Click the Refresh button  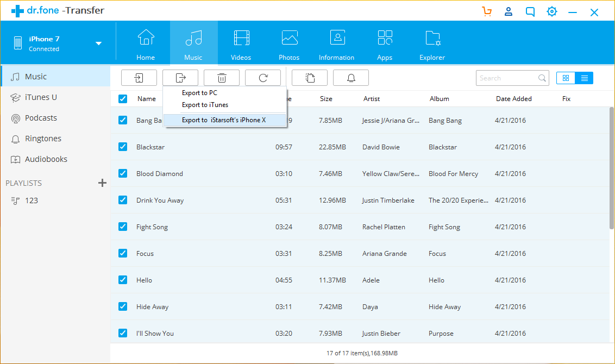[x=263, y=78]
